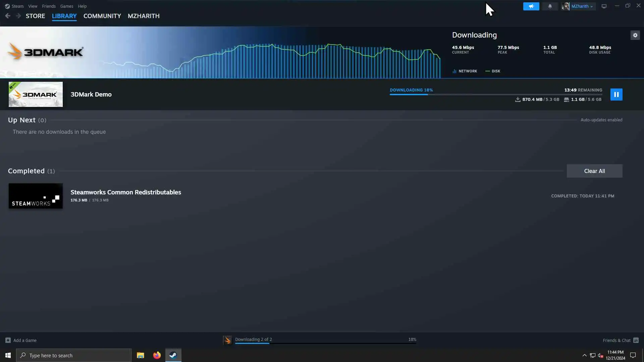
Task: Go back with the left arrow
Action: tap(8, 16)
